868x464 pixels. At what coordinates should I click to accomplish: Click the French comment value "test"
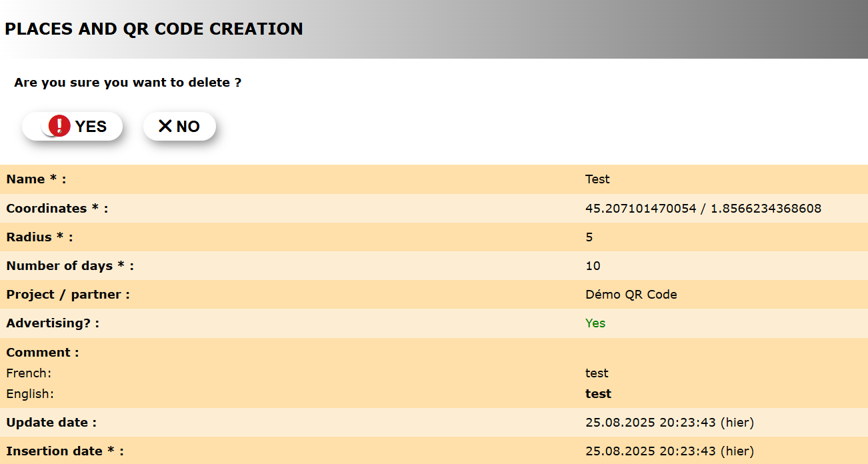pyautogui.click(x=597, y=373)
